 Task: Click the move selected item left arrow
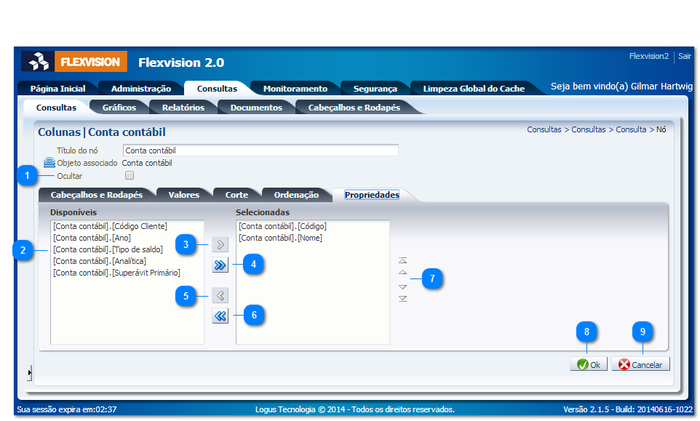point(220,296)
